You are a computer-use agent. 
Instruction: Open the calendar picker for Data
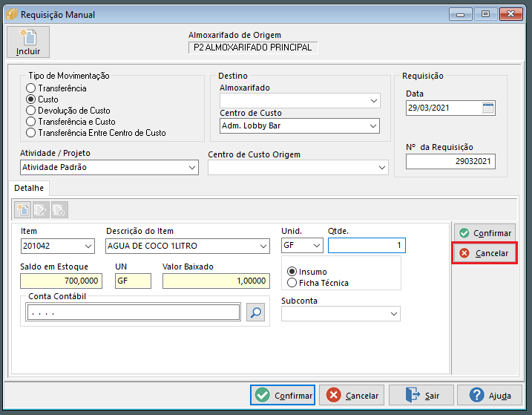click(x=488, y=108)
